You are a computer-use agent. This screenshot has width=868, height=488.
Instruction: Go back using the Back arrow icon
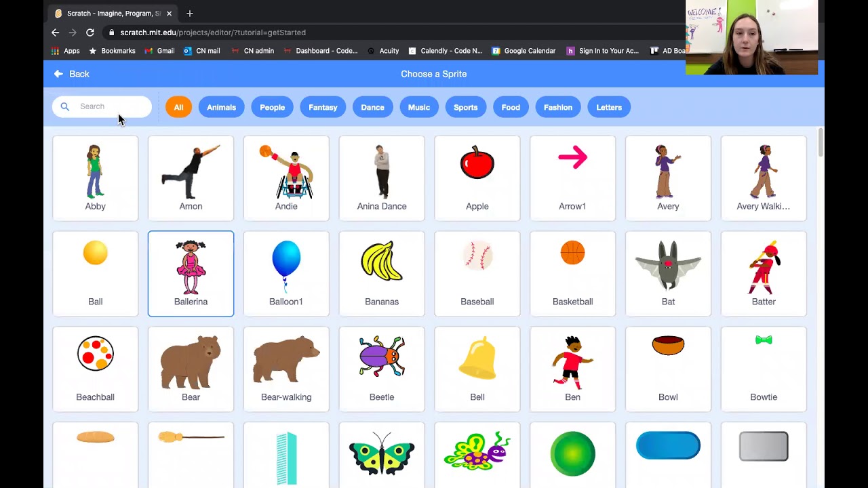58,74
